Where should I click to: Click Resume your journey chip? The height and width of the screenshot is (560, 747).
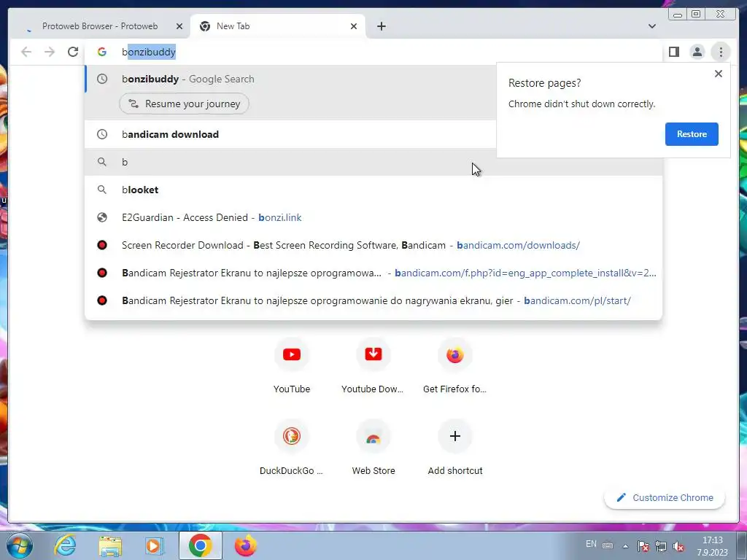pyautogui.click(x=184, y=104)
